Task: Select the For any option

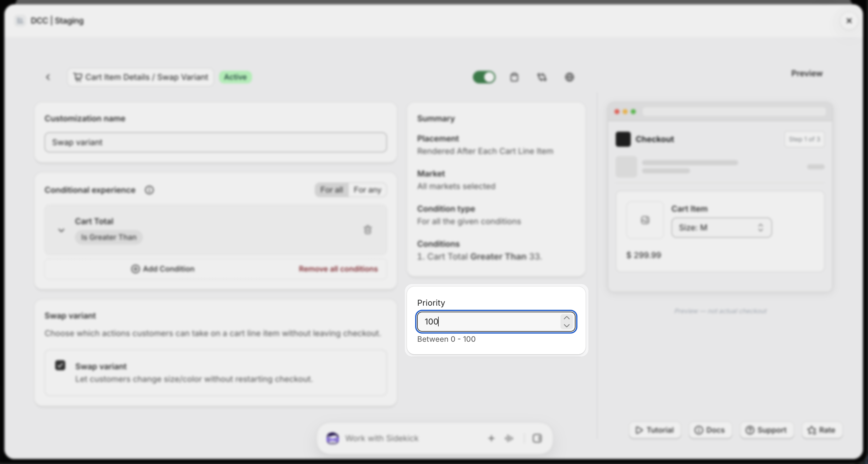Action: pyautogui.click(x=367, y=190)
